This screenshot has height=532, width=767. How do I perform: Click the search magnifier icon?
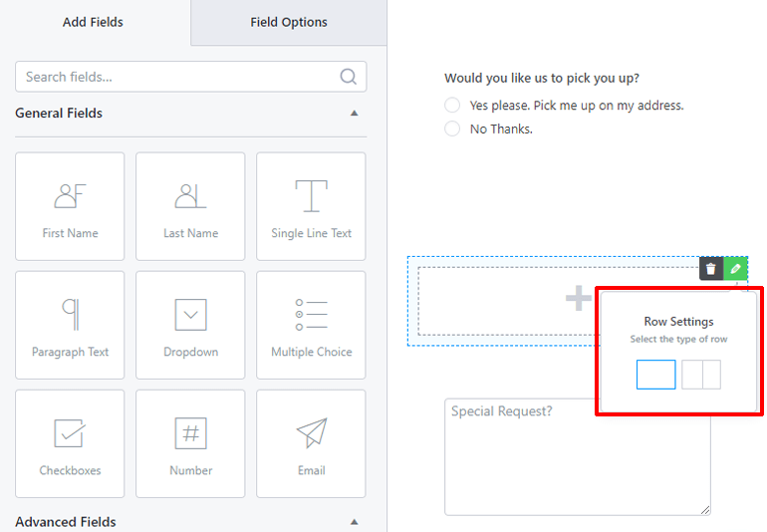tap(349, 77)
